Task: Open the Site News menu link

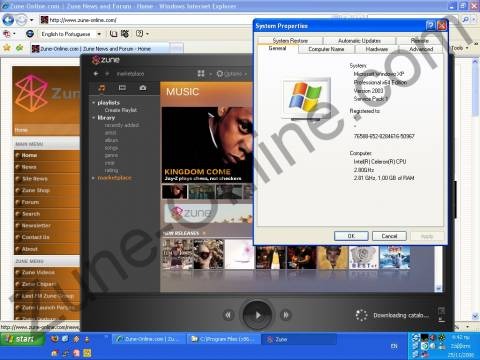Action: [35, 179]
